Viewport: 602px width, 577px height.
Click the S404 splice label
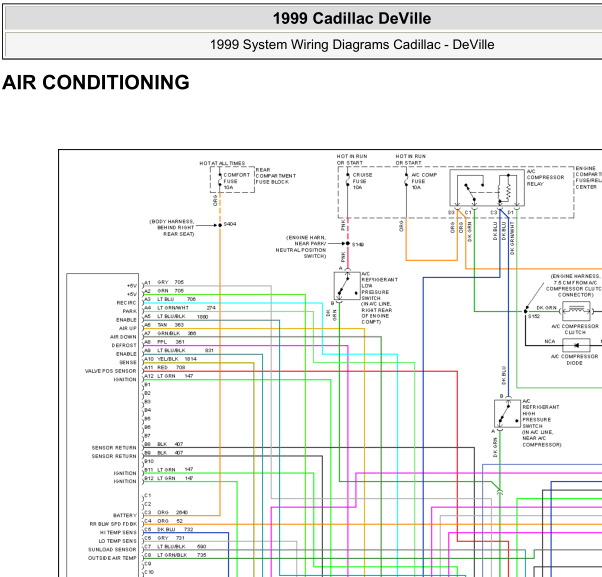[230, 224]
